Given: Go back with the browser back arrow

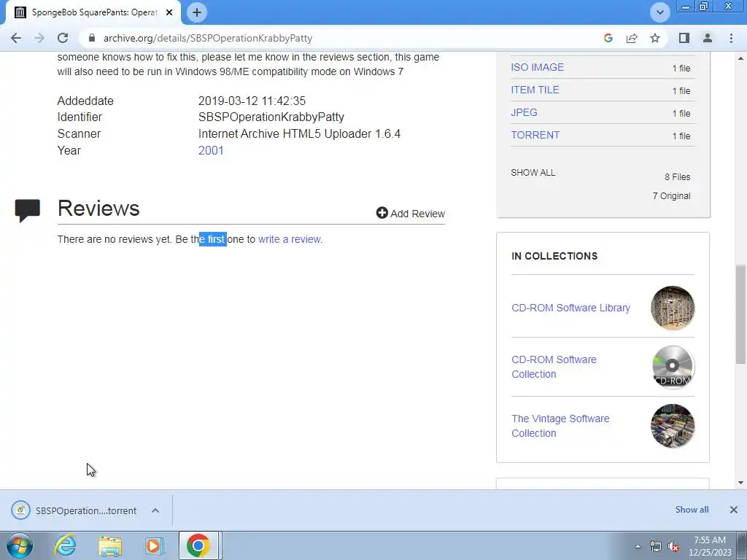Looking at the screenshot, I should click(16, 38).
